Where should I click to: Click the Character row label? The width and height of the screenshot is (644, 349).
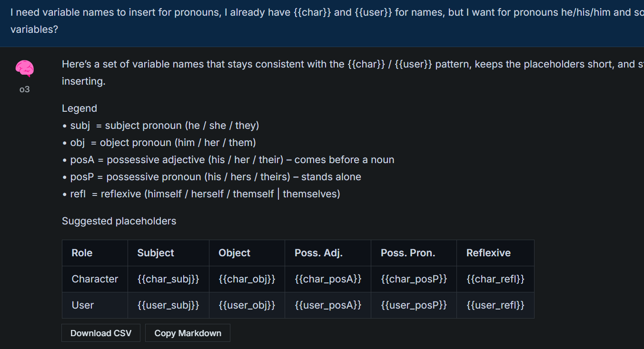95,279
